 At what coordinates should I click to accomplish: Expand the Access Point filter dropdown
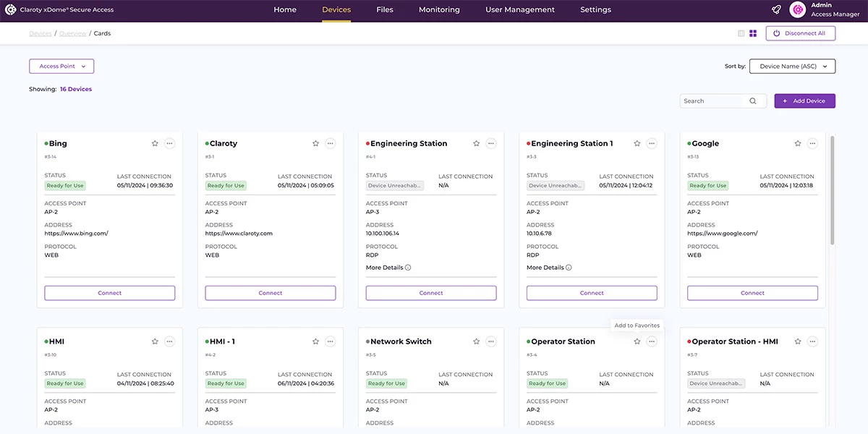coord(61,67)
